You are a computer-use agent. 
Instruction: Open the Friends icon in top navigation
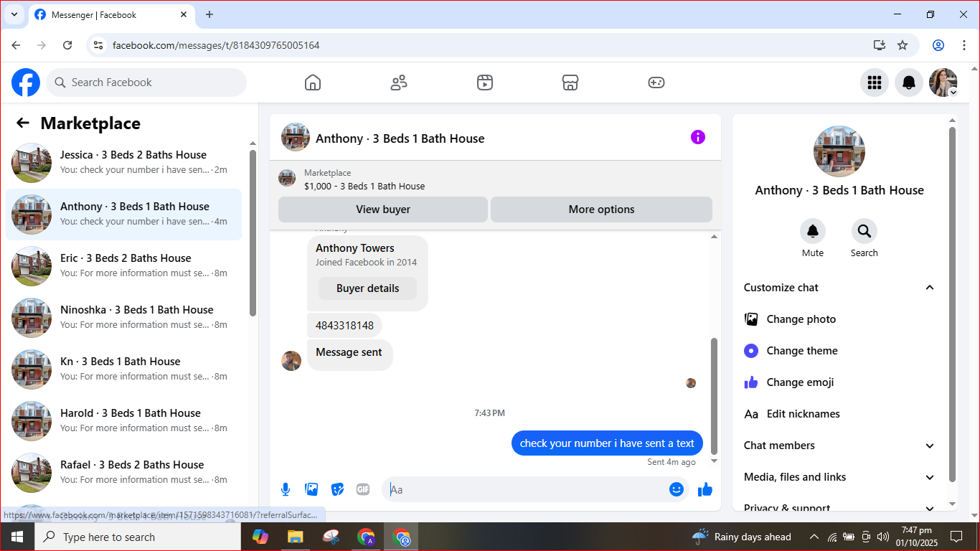click(x=399, y=83)
